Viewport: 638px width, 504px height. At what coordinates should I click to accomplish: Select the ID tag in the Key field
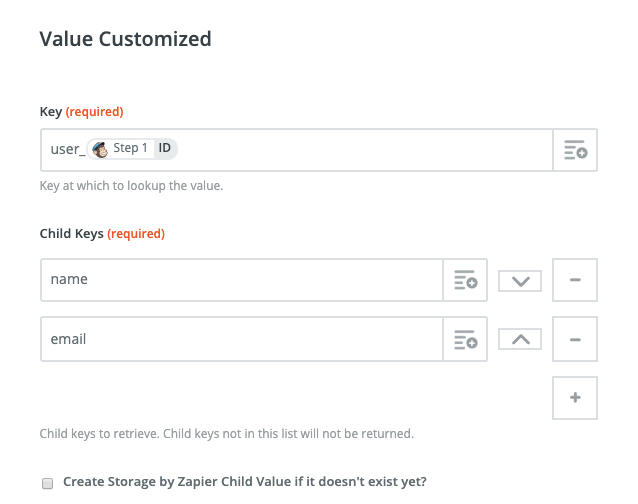[x=165, y=149]
